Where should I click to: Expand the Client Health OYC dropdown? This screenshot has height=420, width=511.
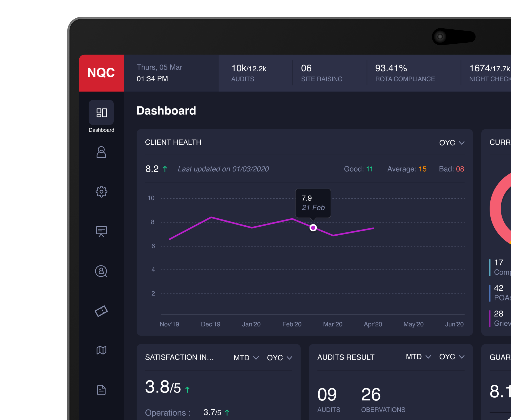[x=452, y=143]
